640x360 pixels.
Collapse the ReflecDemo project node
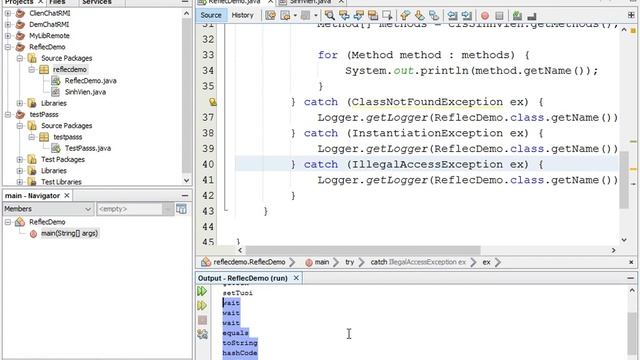(x=8, y=47)
